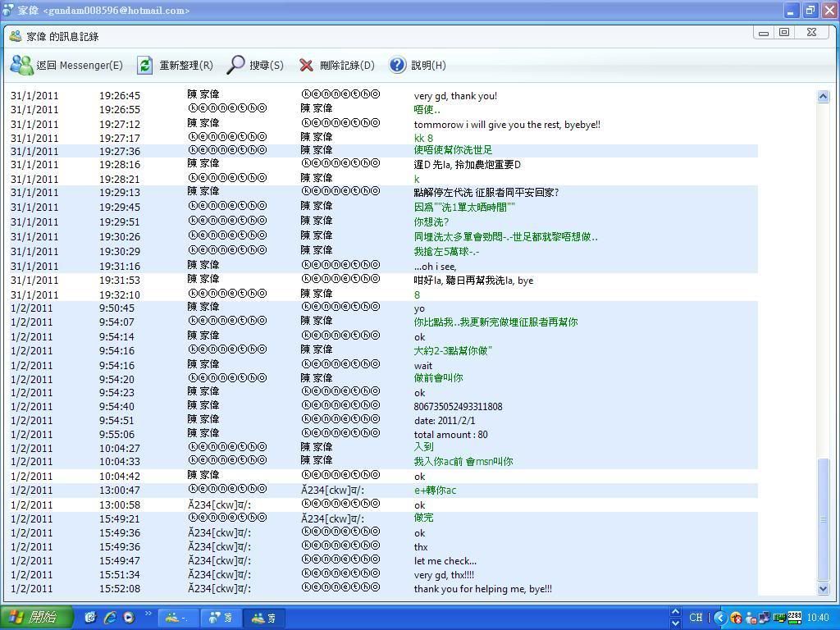Select message '點解停左代洗 征服者同平安回家?'
Viewport: 840px width, 630px height.
[x=486, y=192]
